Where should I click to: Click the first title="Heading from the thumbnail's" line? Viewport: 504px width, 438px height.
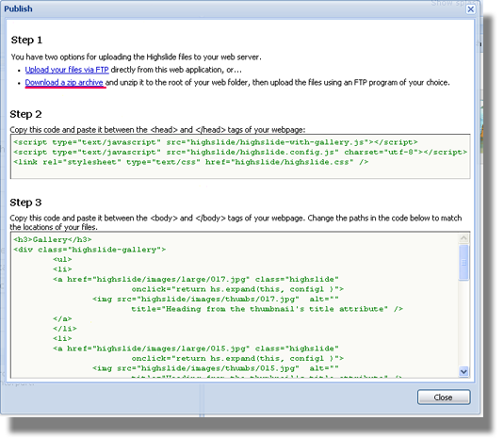click(267, 309)
